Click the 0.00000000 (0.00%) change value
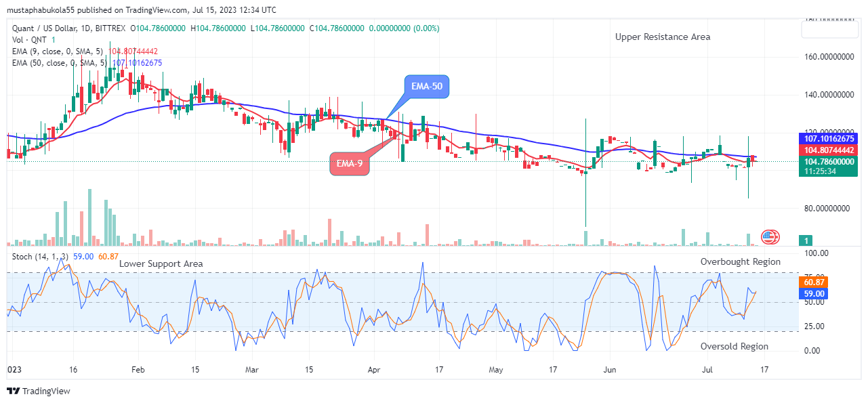 [x=404, y=28]
